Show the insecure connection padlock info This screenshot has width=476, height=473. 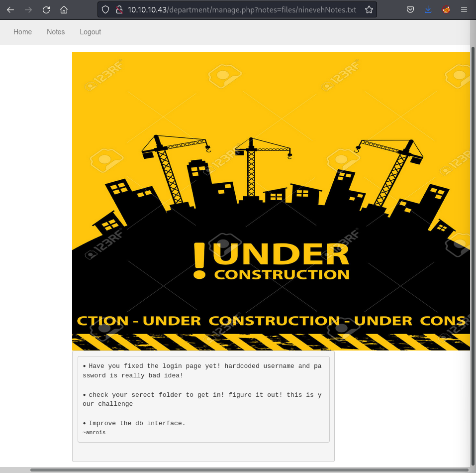tap(118, 9)
